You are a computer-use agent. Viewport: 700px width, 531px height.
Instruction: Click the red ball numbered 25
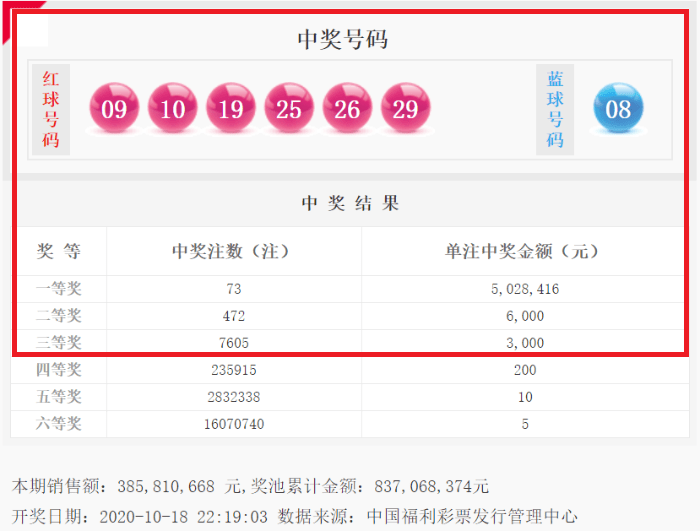[x=289, y=108]
